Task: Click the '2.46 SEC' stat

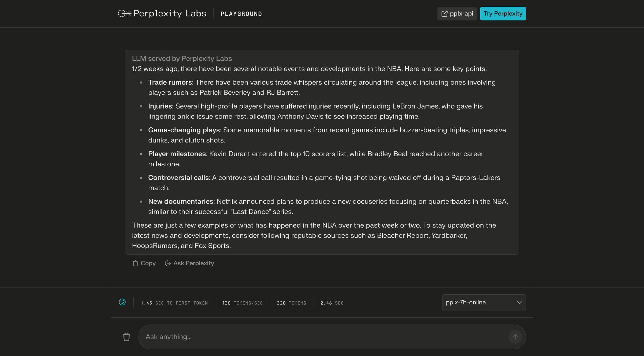Action: [332, 303]
